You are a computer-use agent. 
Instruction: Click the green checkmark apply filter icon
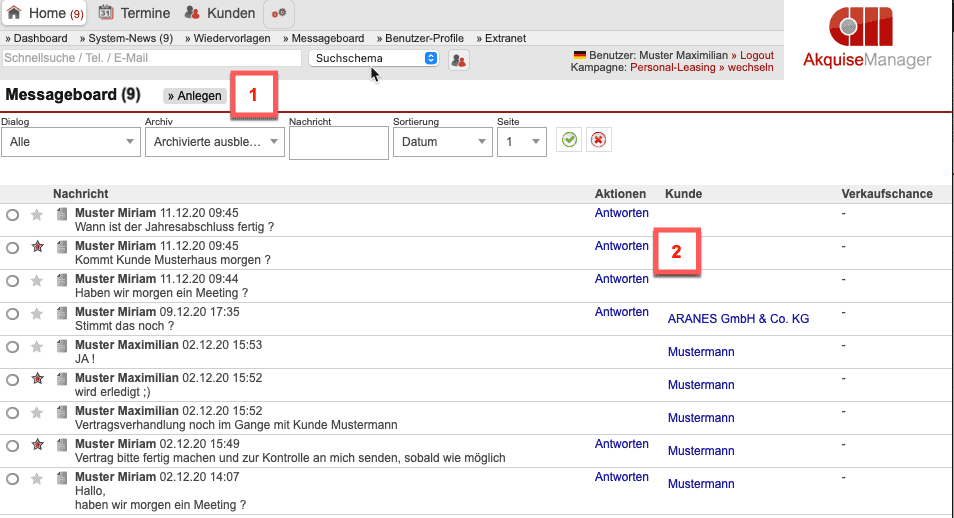coord(569,141)
